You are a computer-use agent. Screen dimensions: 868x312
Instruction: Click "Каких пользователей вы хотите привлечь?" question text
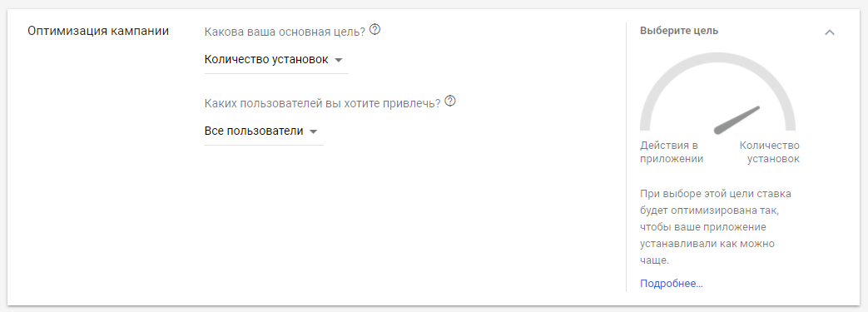click(323, 103)
